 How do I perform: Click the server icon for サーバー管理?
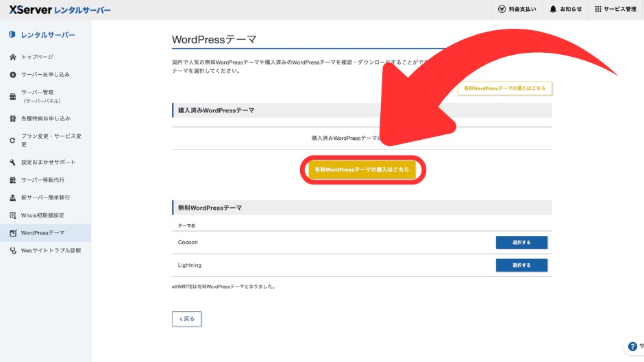tap(12, 97)
